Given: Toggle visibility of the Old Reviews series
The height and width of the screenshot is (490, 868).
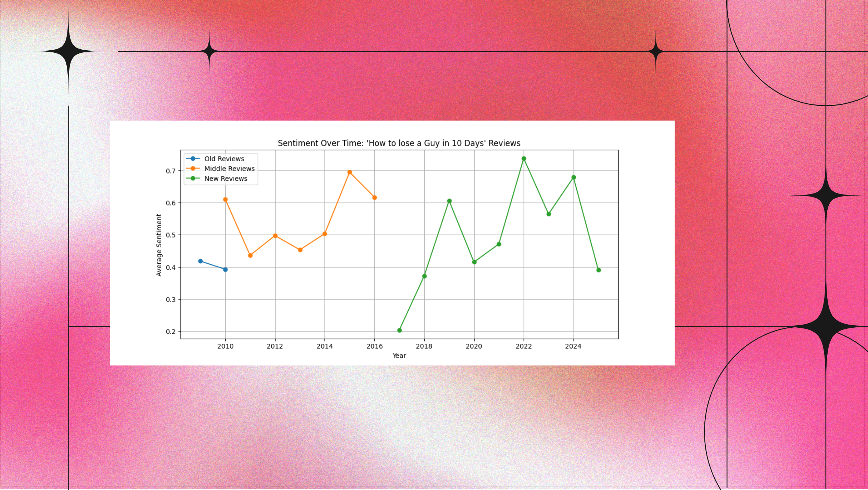Looking at the screenshot, I should (x=224, y=159).
